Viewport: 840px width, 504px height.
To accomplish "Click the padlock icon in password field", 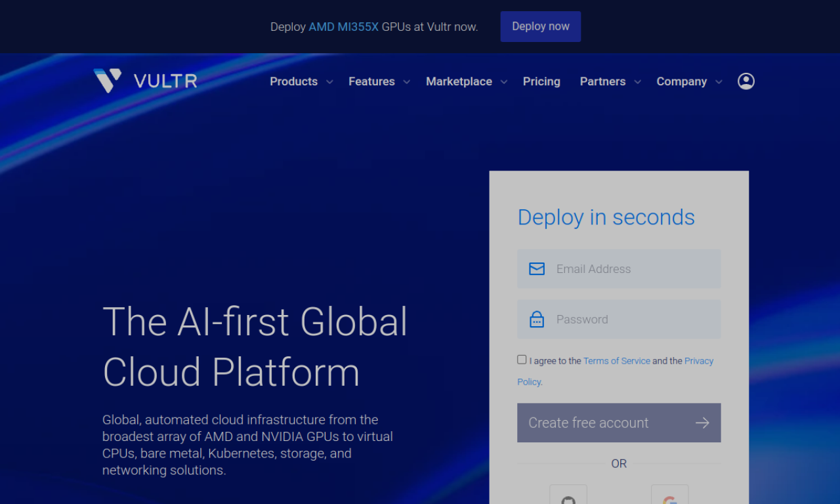I will [x=537, y=319].
